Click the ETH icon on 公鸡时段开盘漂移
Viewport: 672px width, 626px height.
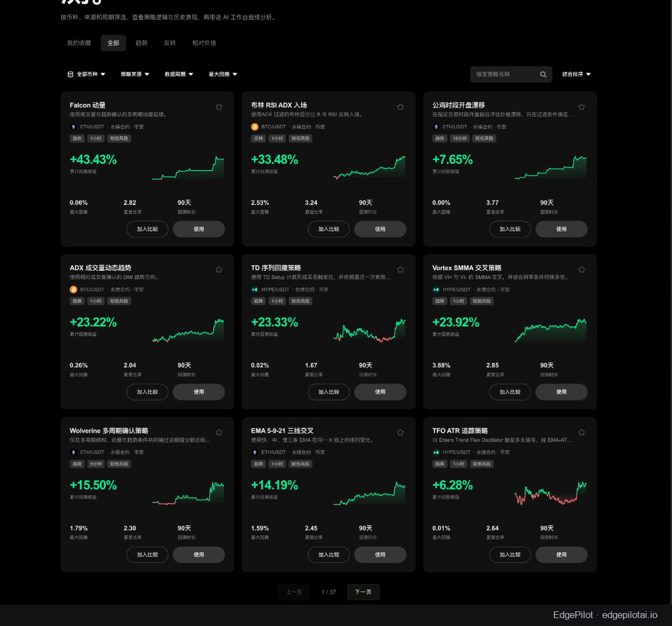(x=436, y=127)
